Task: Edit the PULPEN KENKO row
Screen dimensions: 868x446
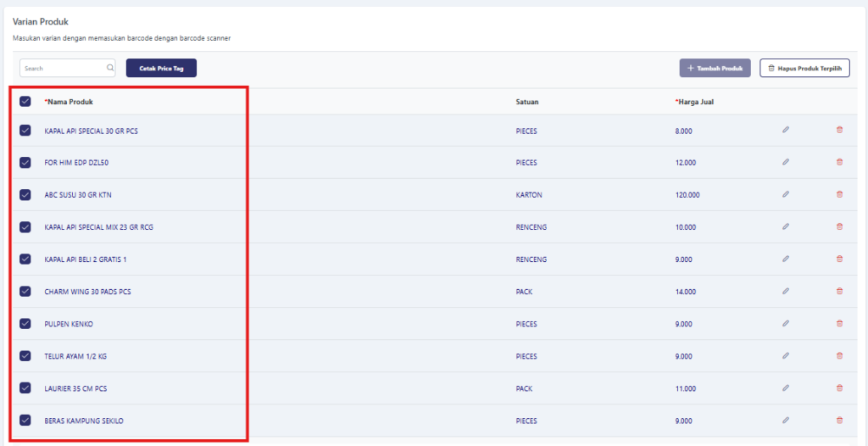Action: (785, 323)
